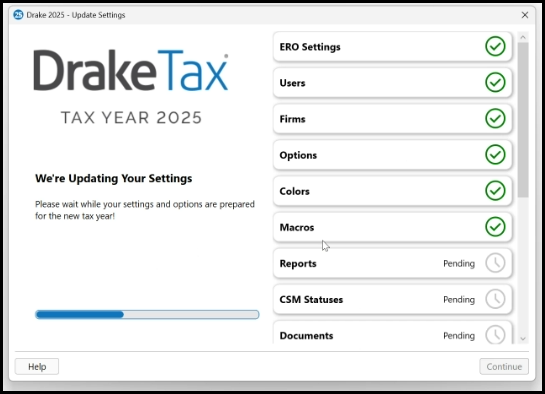The width and height of the screenshot is (545, 394).
Task: Open the Help button
Action: [x=37, y=367]
